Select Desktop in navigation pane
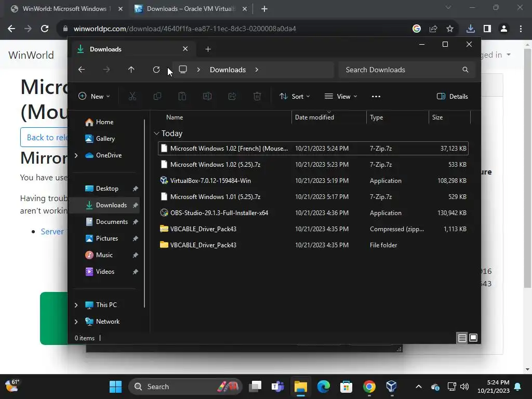The image size is (532, 399). coord(102,189)
